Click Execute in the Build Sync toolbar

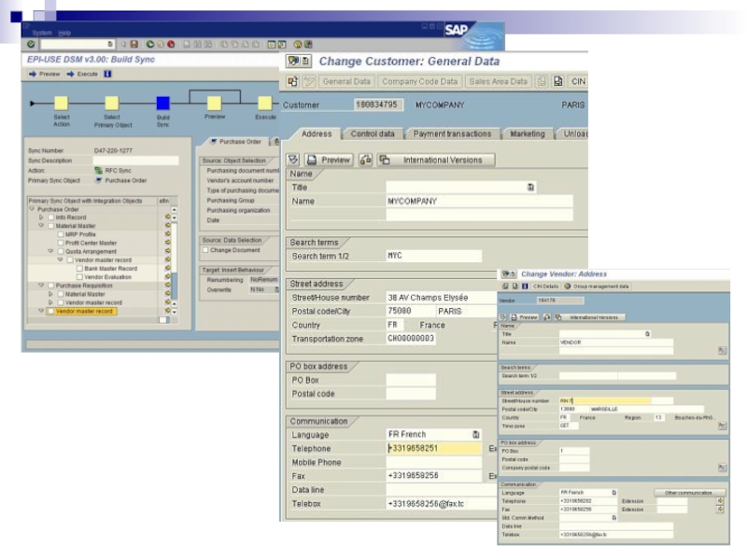point(82,74)
